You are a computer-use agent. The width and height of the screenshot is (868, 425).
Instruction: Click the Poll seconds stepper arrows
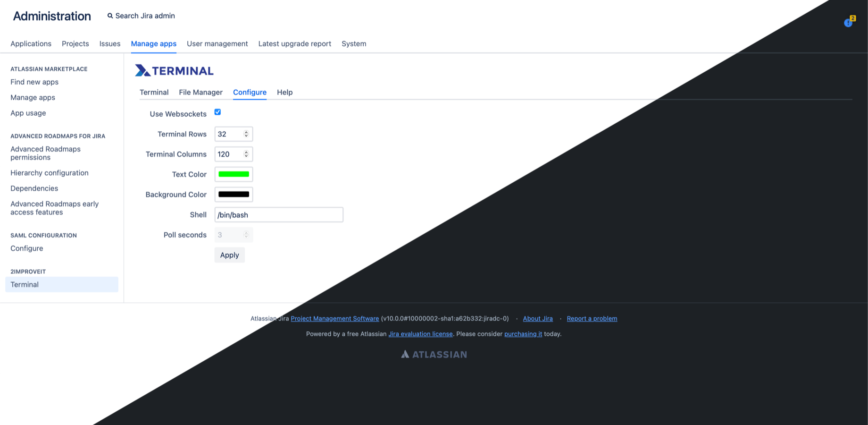(x=246, y=235)
